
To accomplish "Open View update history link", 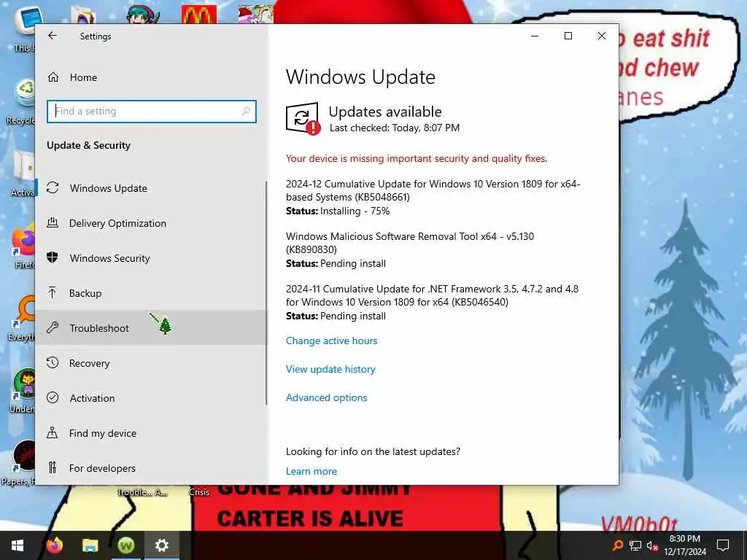I will tap(330, 370).
